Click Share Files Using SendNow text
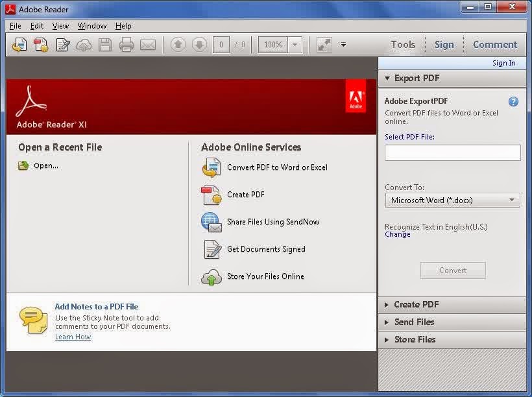 (x=273, y=222)
